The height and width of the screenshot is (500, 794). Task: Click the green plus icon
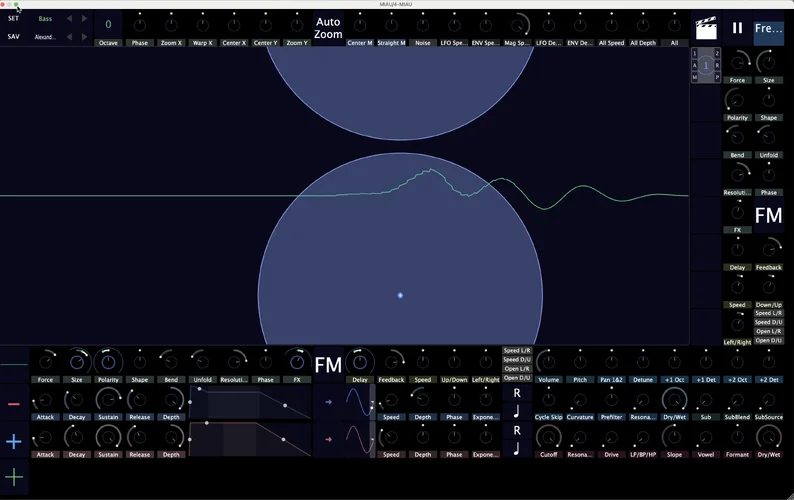tap(14, 477)
